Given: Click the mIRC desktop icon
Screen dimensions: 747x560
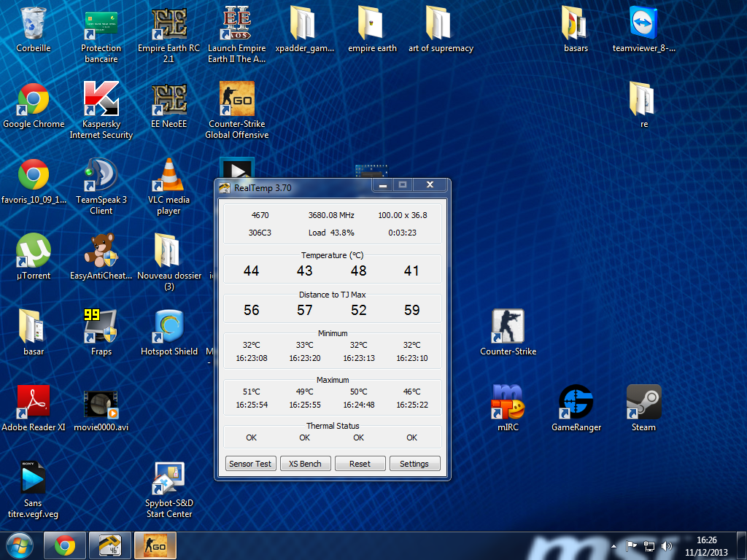Looking at the screenshot, I should tap(508, 402).
